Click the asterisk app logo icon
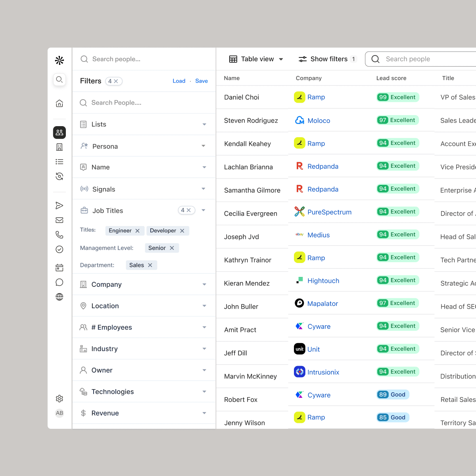476x476 pixels. click(59, 60)
